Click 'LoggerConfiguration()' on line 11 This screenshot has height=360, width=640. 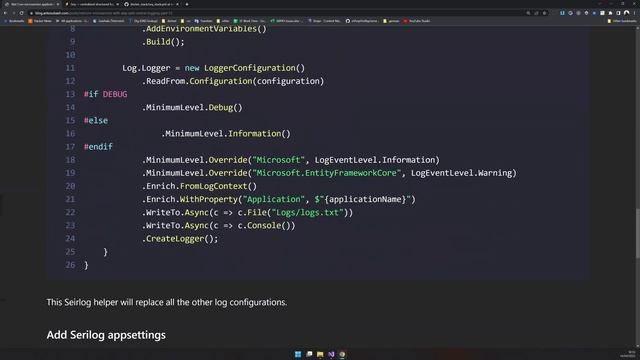click(254, 68)
